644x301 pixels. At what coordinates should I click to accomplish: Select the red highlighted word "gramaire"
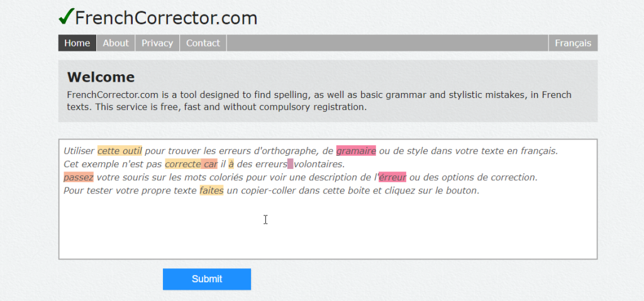tap(356, 151)
